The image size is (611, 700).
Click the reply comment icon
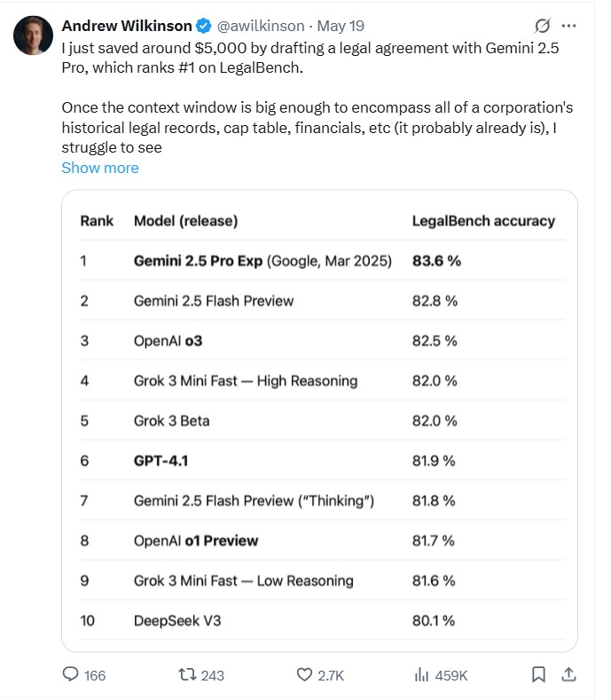click(72, 674)
